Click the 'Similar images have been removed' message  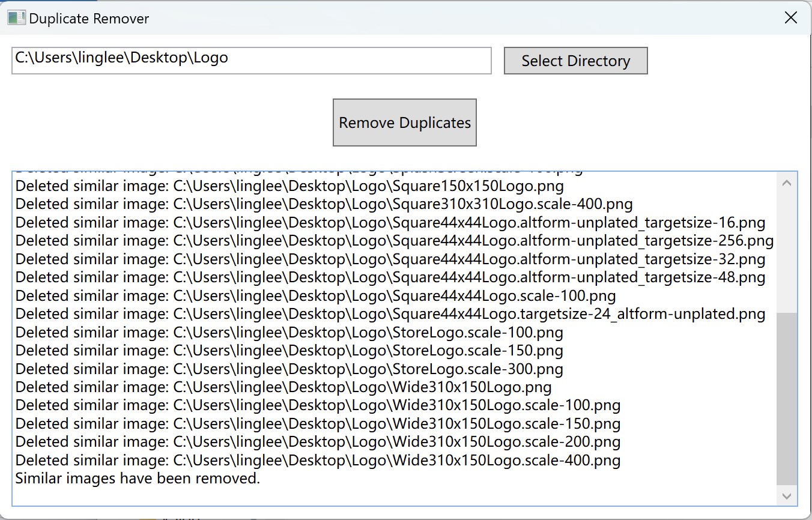(136, 478)
